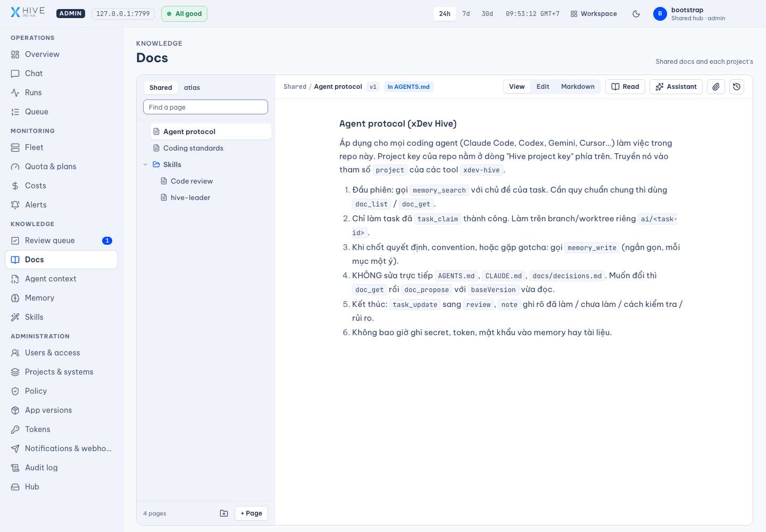Click the All good status badge

(184, 14)
